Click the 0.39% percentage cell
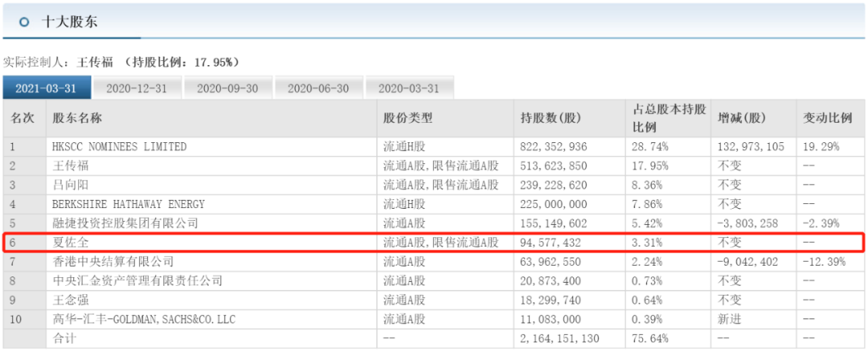The height and width of the screenshot is (351, 868). (x=649, y=320)
